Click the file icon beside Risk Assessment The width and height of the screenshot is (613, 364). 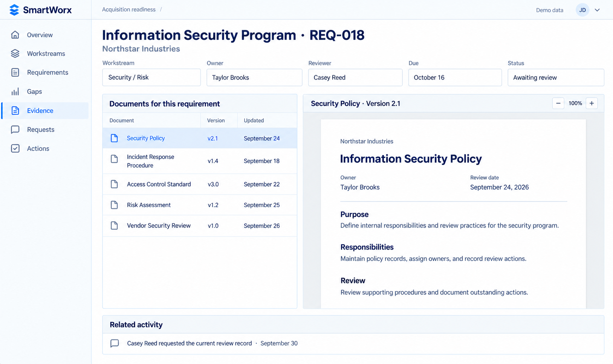pyautogui.click(x=114, y=205)
